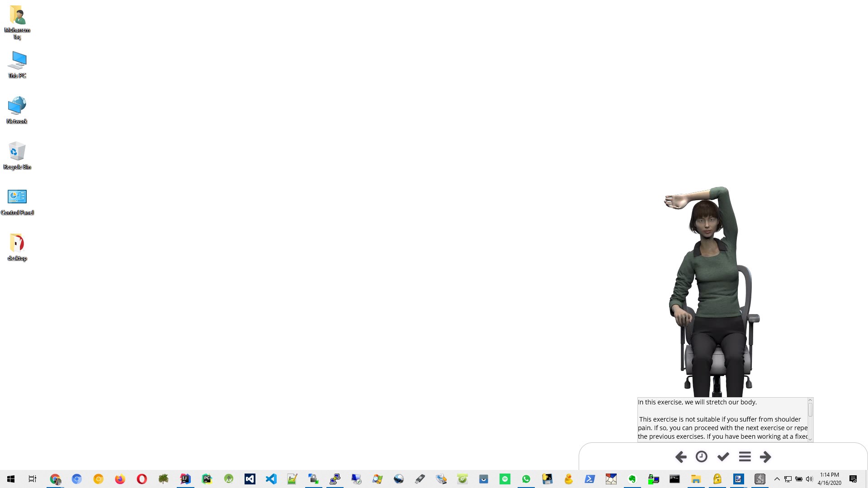Open the hamburger menu icon
The height and width of the screenshot is (488, 868).
pyautogui.click(x=745, y=457)
